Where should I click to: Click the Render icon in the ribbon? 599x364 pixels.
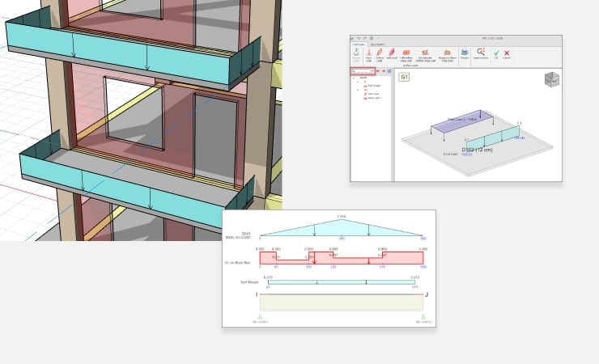tap(465, 54)
